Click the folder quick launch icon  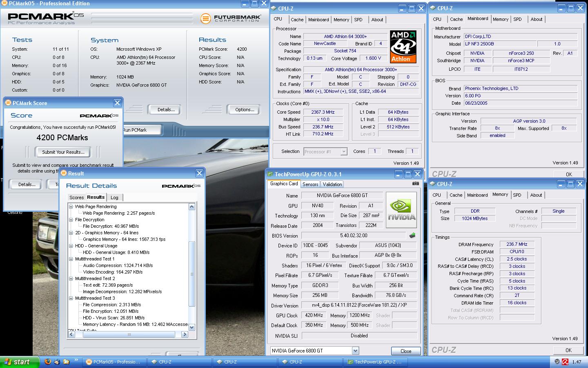point(66,361)
